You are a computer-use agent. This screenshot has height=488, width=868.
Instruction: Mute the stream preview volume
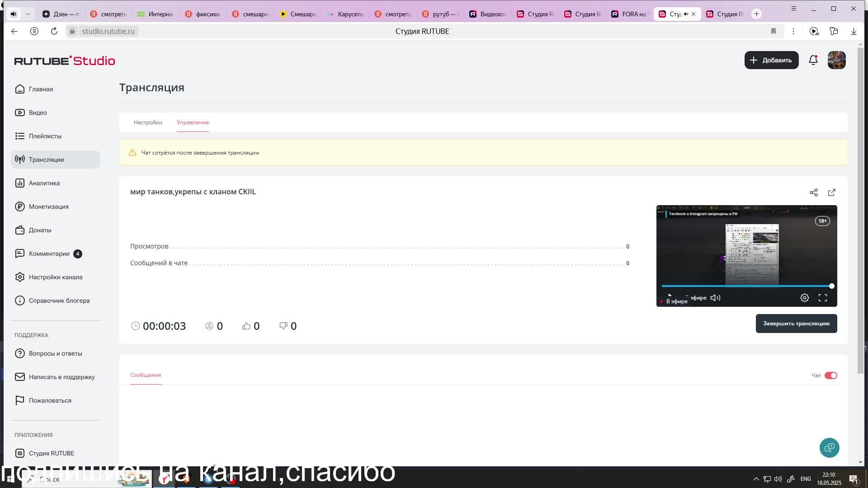click(715, 298)
